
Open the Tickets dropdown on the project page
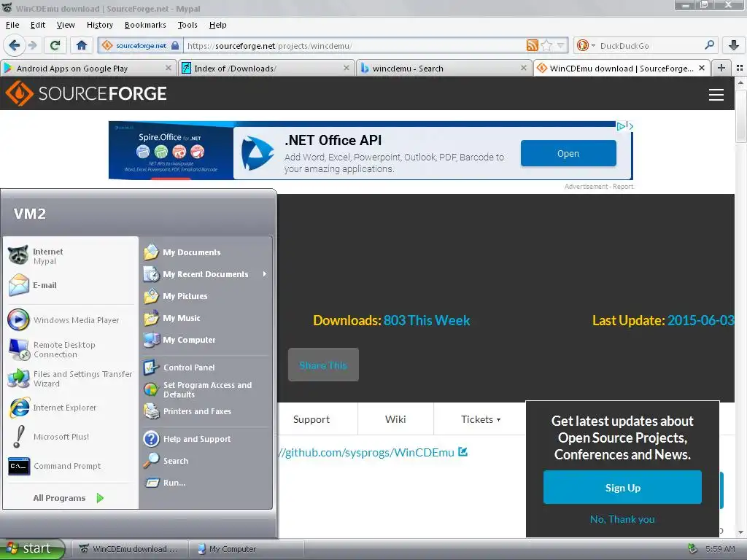pos(480,419)
